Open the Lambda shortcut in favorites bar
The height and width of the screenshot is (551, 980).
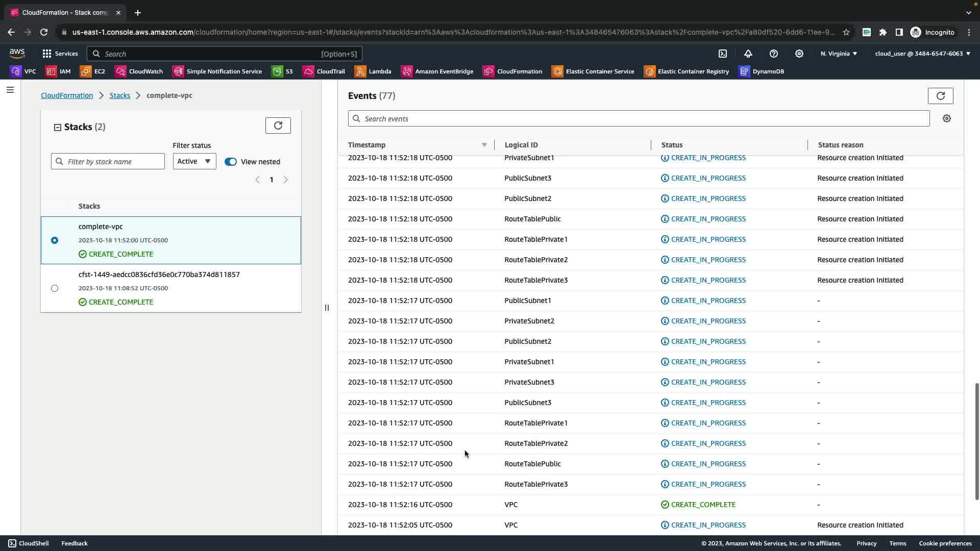[x=373, y=71]
